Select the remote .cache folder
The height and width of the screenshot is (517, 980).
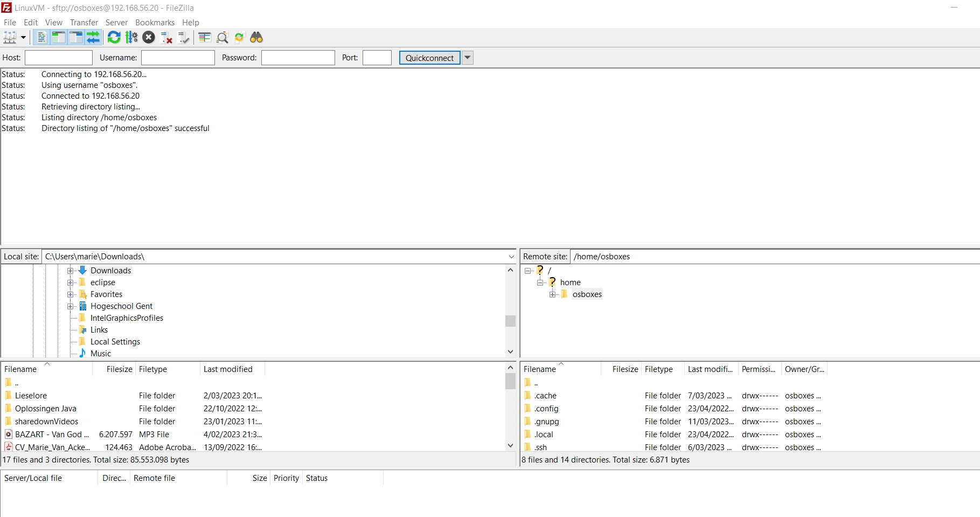(545, 396)
